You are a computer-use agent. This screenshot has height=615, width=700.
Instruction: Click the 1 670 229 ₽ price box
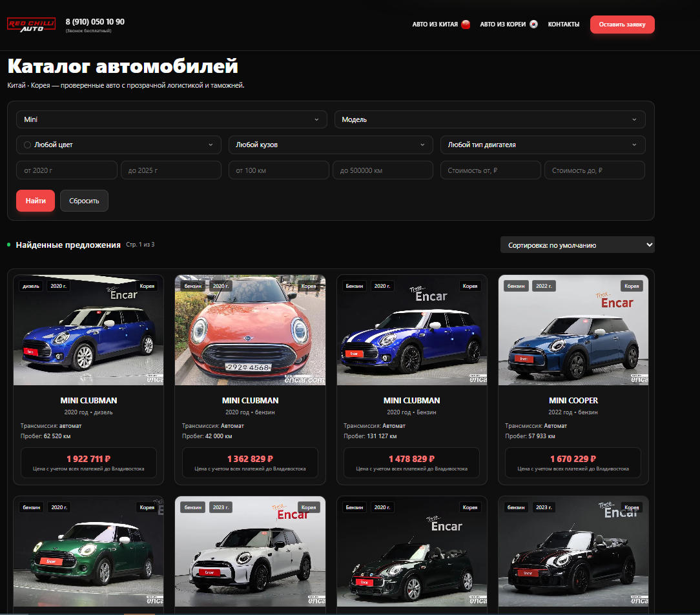573,463
